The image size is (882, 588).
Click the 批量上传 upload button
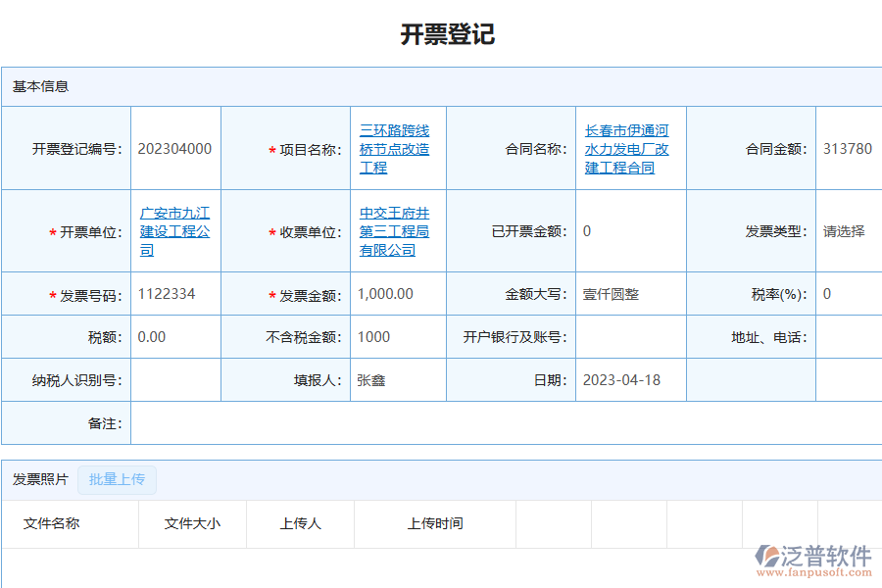(x=117, y=479)
